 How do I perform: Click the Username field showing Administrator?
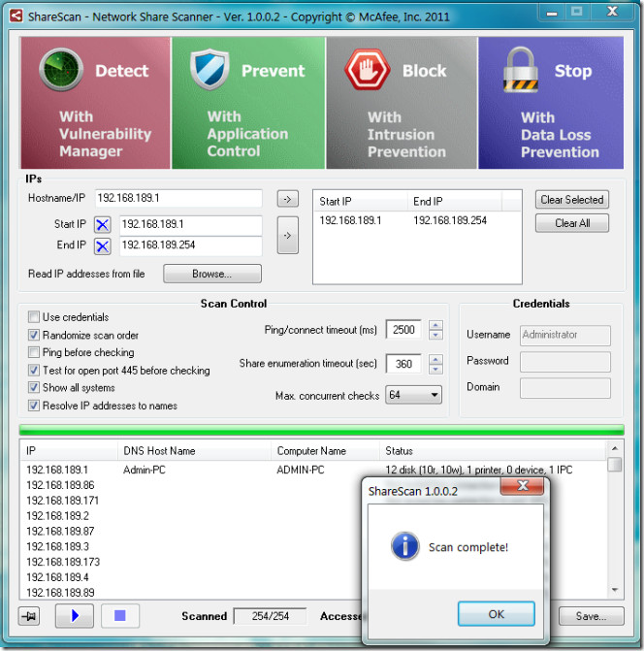(x=565, y=335)
